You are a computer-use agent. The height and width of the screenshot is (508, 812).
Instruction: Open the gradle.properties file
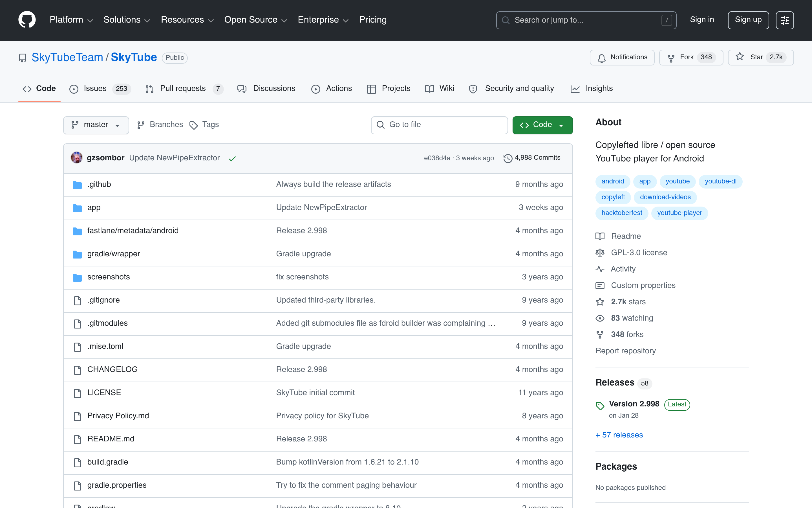(x=117, y=485)
